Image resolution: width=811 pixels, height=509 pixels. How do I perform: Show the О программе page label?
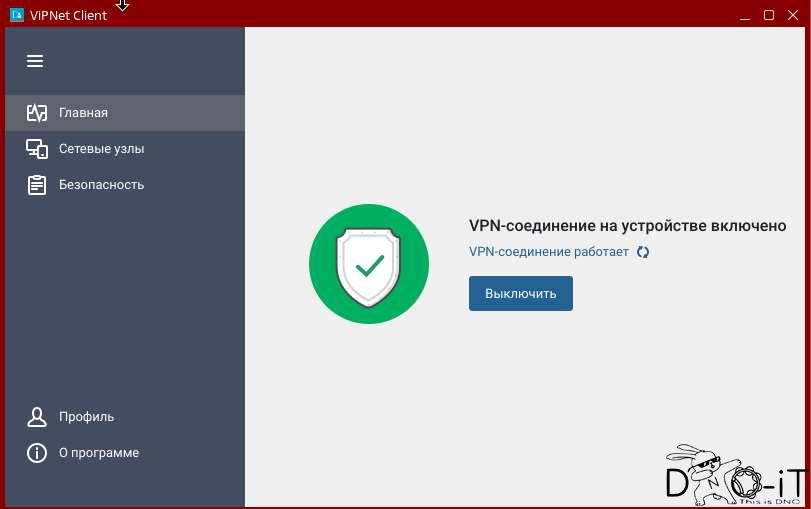pos(99,453)
